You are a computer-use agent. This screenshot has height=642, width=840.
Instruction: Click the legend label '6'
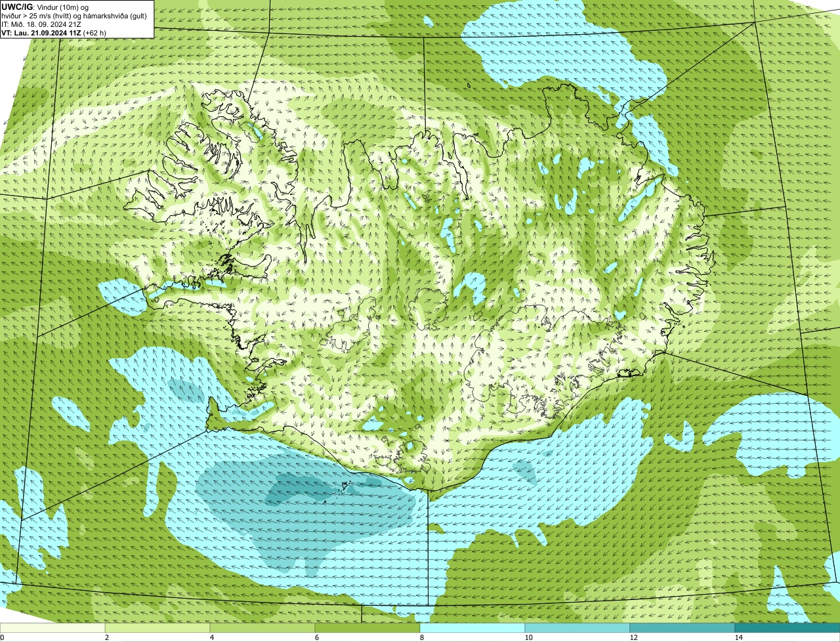[316, 637]
